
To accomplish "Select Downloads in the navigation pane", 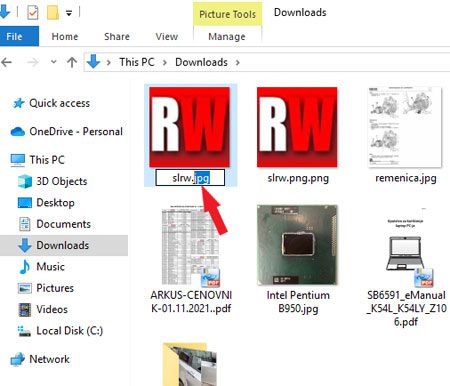I will point(63,245).
